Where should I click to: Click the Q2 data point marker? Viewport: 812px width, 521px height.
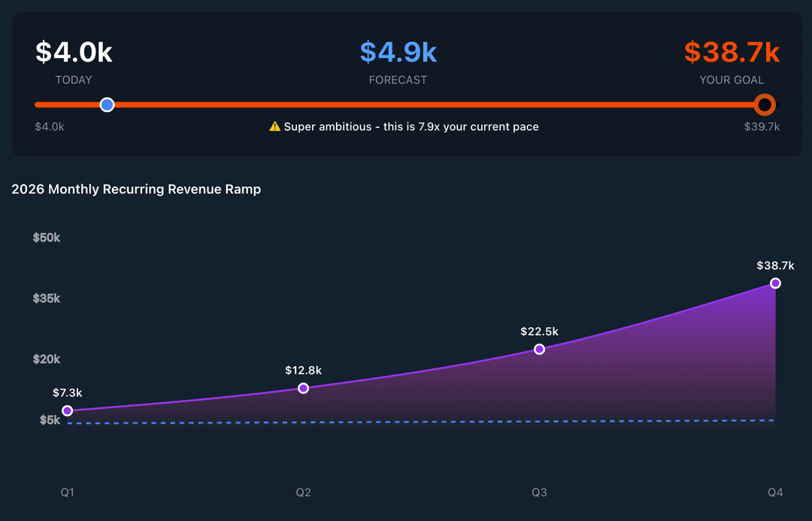point(303,388)
